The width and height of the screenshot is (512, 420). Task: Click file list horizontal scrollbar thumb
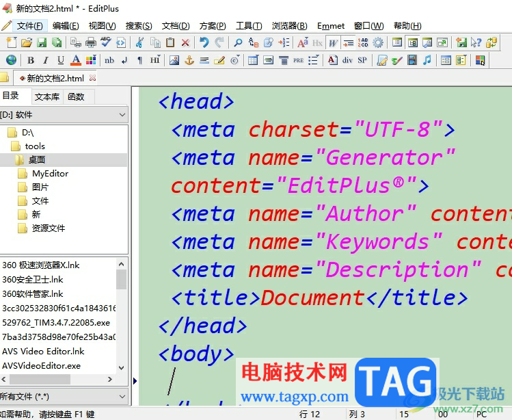pos(40,379)
